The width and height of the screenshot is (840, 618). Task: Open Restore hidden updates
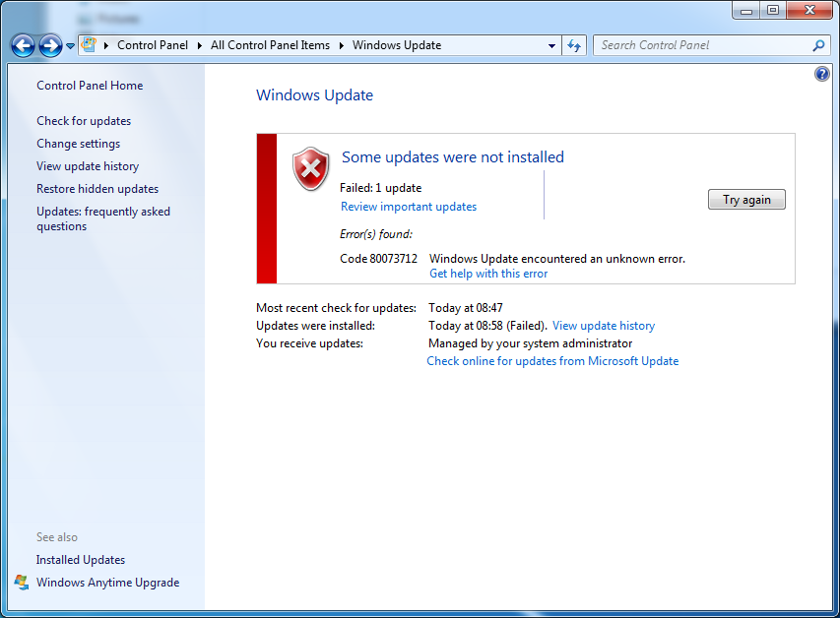pyautogui.click(x=97, y=189)
